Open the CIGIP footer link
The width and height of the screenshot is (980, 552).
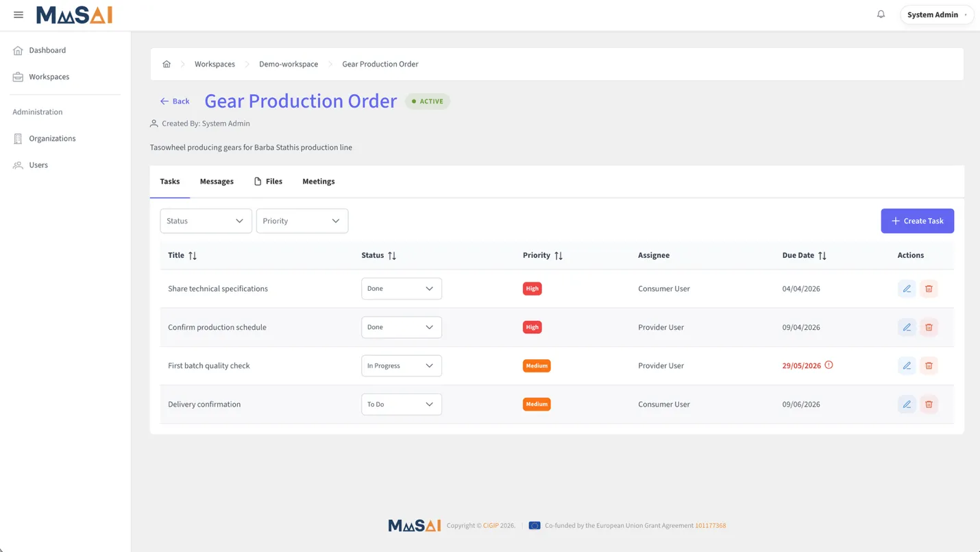491,526
